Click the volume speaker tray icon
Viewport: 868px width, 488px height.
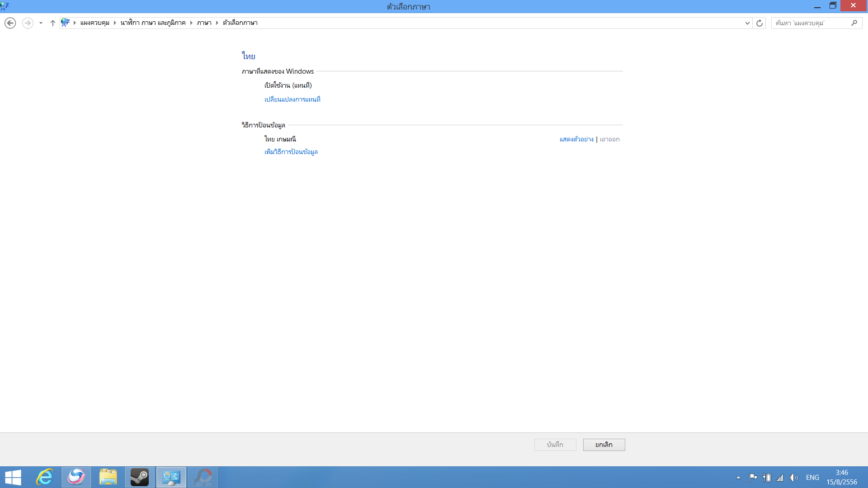point(794,478)
